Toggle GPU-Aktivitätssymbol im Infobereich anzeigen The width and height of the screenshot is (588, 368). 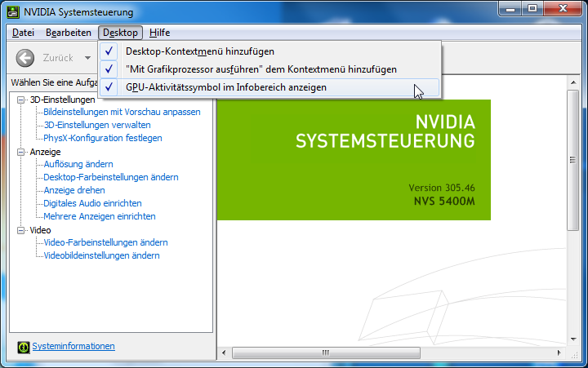270,87
